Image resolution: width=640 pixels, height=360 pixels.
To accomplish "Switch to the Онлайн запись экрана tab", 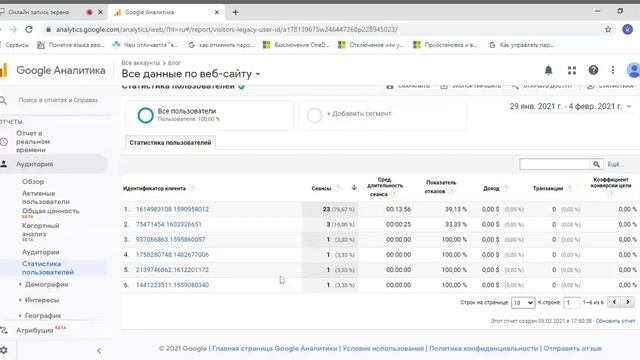I will (x=38, y=12).
